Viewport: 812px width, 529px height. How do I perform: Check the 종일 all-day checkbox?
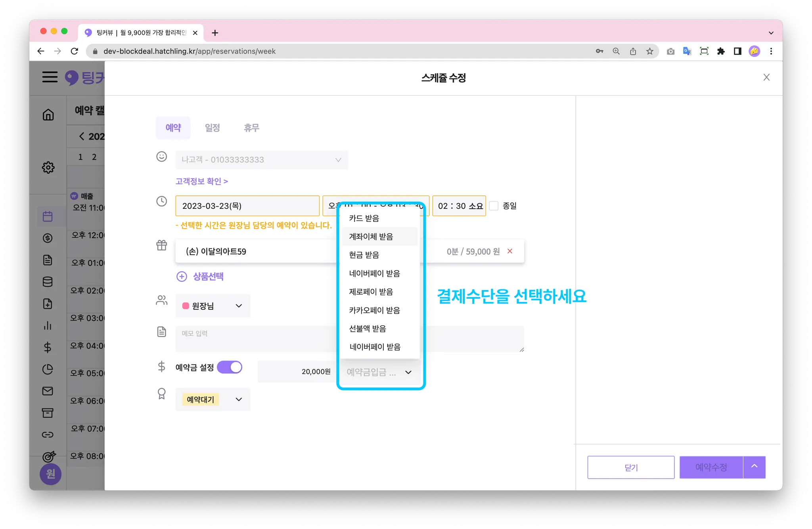pyautogui.click(x=494, y=206)
